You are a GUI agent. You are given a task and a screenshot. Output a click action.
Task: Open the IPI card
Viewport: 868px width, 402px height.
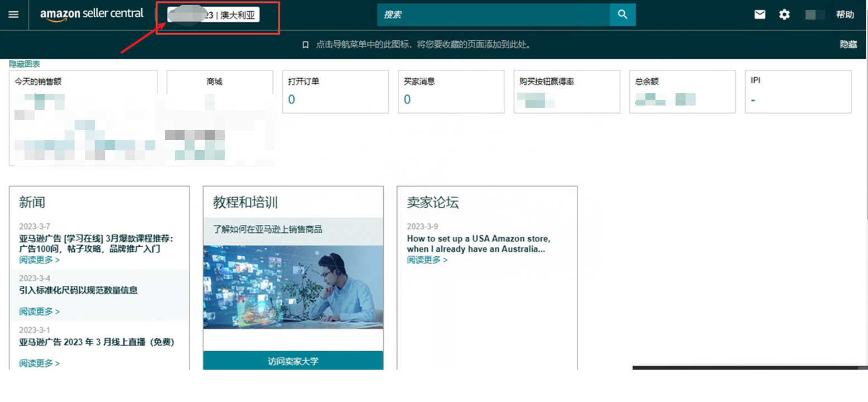tap(798, 92)
